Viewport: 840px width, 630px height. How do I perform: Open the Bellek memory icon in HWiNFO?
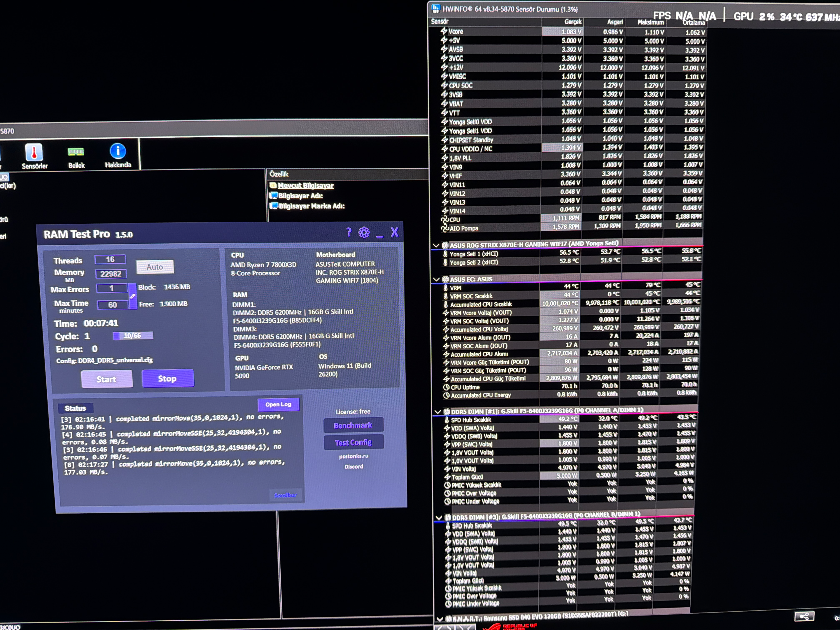[76, 152]
